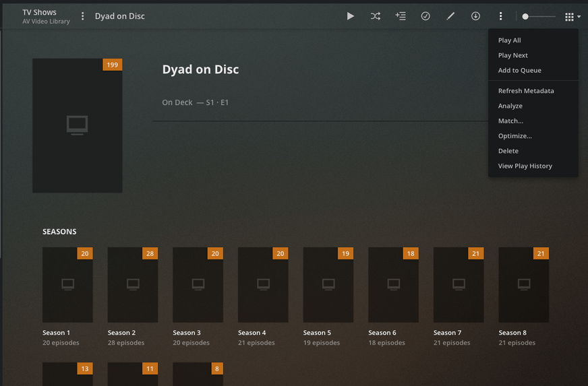588x386 pixels.
Task: Click the Season 2 title link
Action: (121, 332)
